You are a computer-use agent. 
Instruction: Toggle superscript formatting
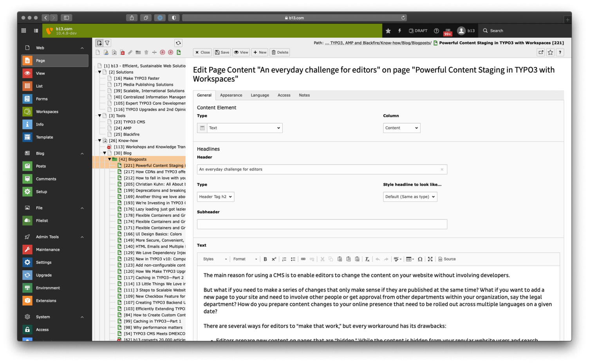click(274, 259)
